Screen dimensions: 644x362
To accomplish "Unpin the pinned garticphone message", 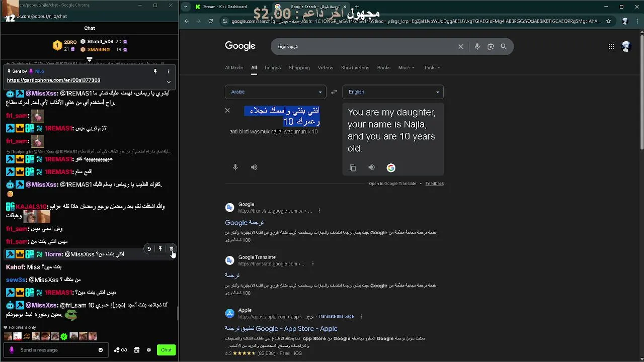I will (x=155, y=71).
